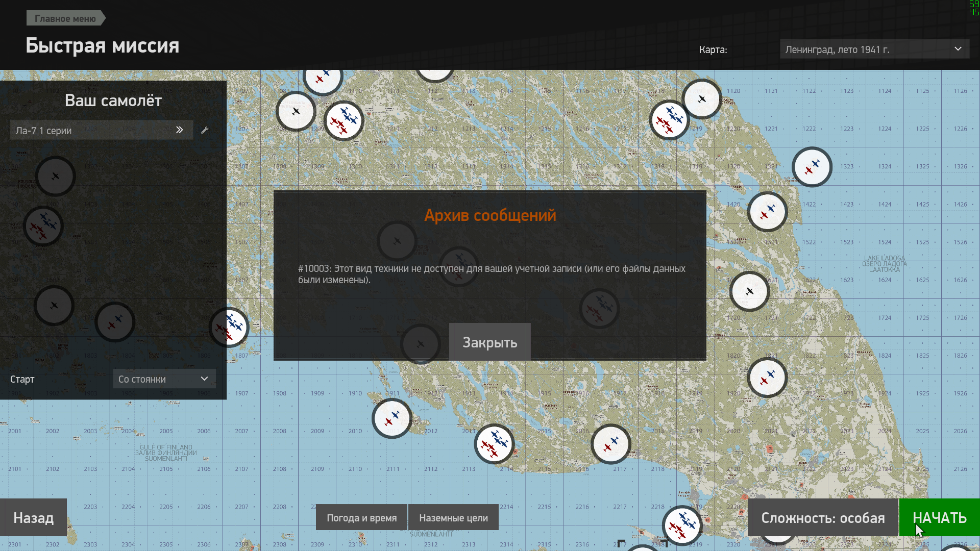The width and height of the screenshot is (980, 551).
Task: Select group dogfight marker near grid 2014
Action: click(494, 444)
